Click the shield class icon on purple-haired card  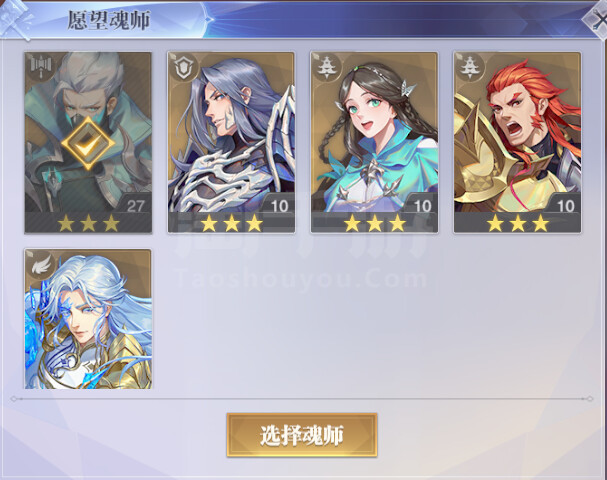coord(182,67)
